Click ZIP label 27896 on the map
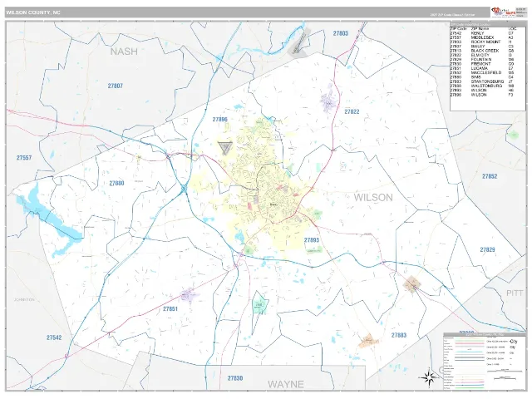The height and width of the screenshot is (399, 532). coord(219,120)
